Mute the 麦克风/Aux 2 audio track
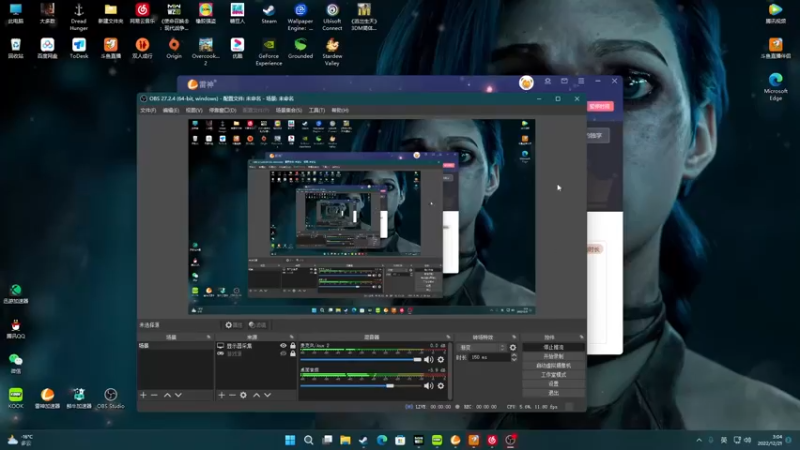The image size is (800, 450). 429,360
